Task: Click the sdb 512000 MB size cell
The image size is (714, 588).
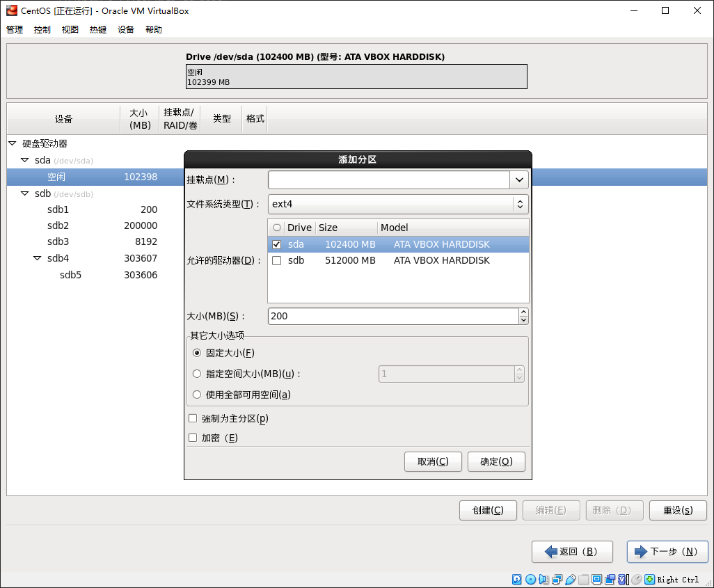Action: (350, 260)
